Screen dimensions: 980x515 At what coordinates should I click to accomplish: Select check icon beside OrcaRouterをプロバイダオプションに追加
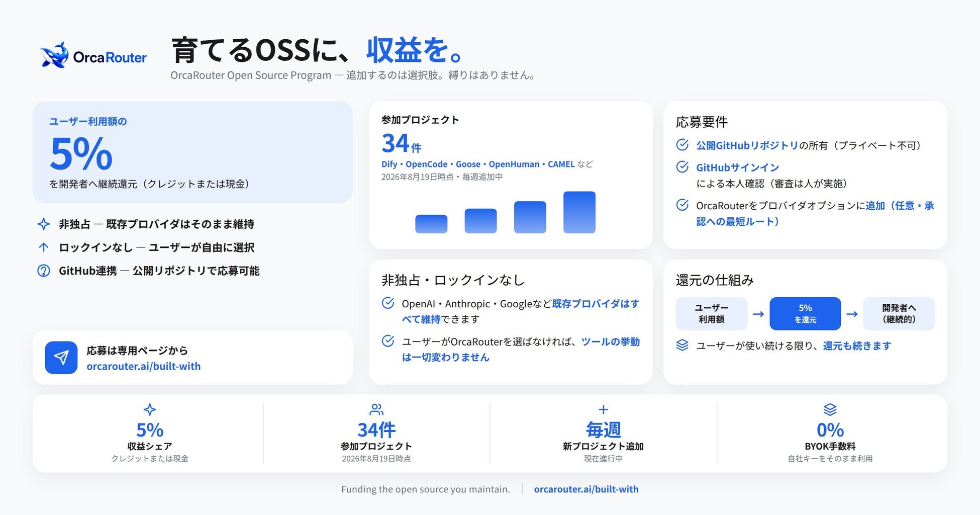(x=682, y=205)
